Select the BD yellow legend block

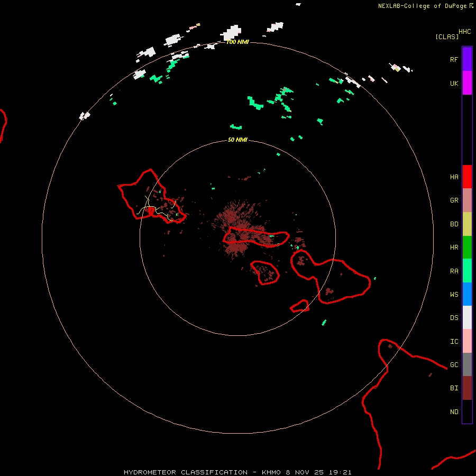pos(467,224)
